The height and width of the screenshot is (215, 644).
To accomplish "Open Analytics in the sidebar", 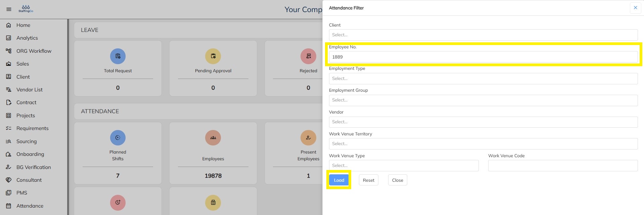I will coord(27,38).
